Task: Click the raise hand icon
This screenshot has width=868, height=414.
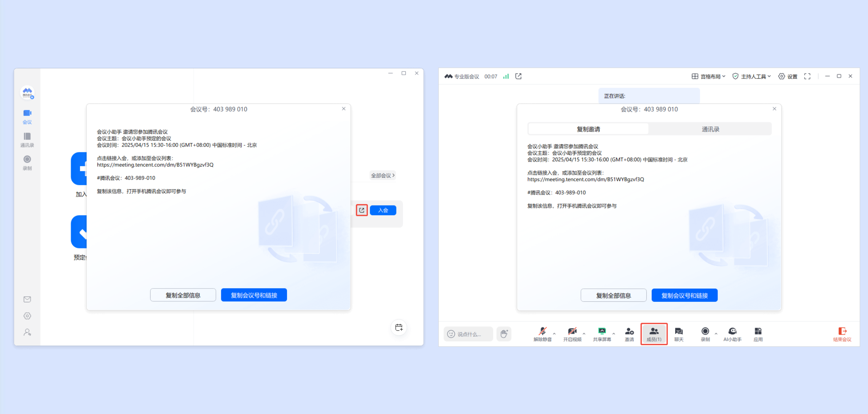Action: click(504, 334)
